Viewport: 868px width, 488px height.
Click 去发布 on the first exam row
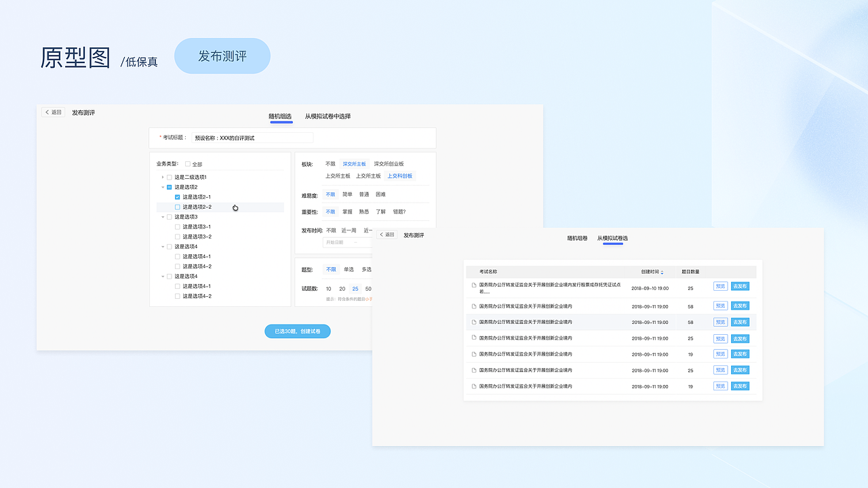[x=740, y=286]
